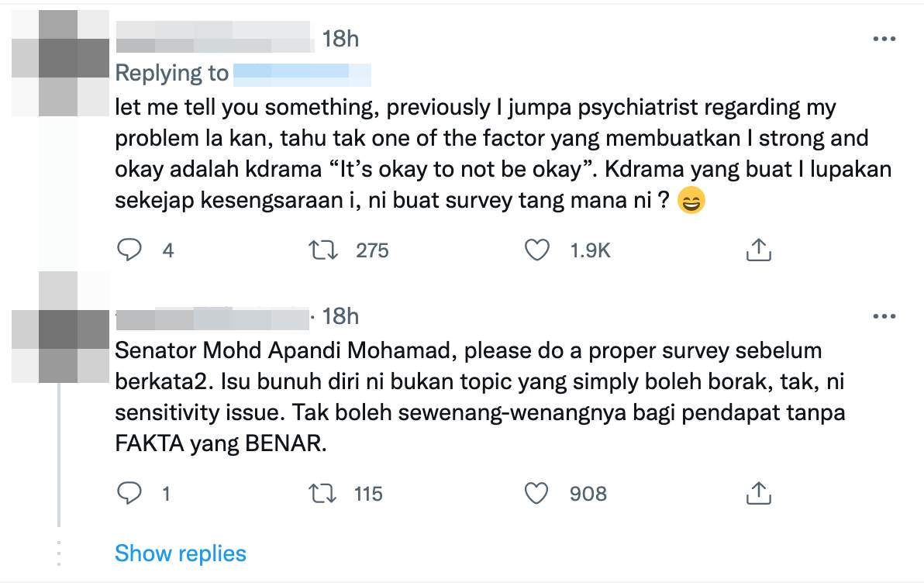The height and width of the screenshot is (586, 924).
Task: Like the tweet with 908 likes
Action: click(537, 494)
